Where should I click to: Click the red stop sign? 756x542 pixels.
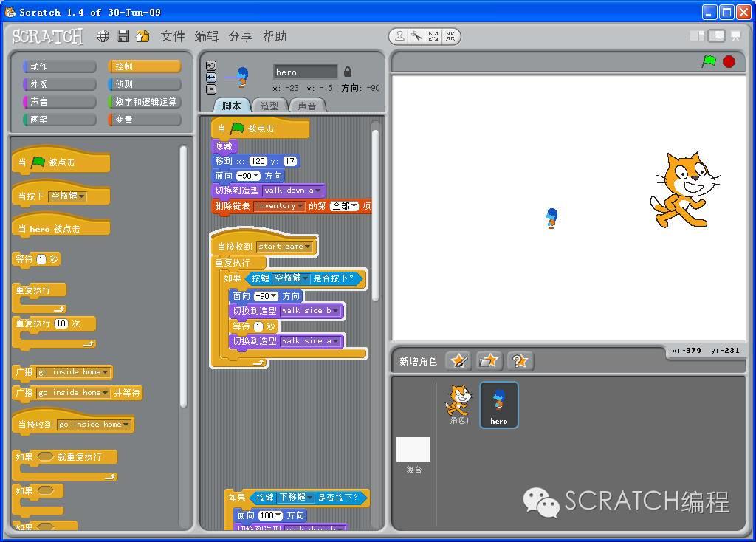tap(729, 62)
